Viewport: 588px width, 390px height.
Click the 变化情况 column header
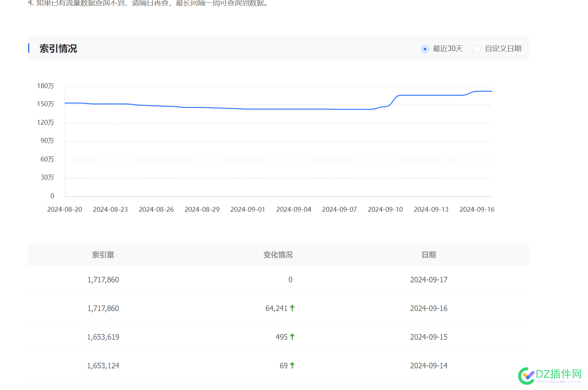coord(278,255)
